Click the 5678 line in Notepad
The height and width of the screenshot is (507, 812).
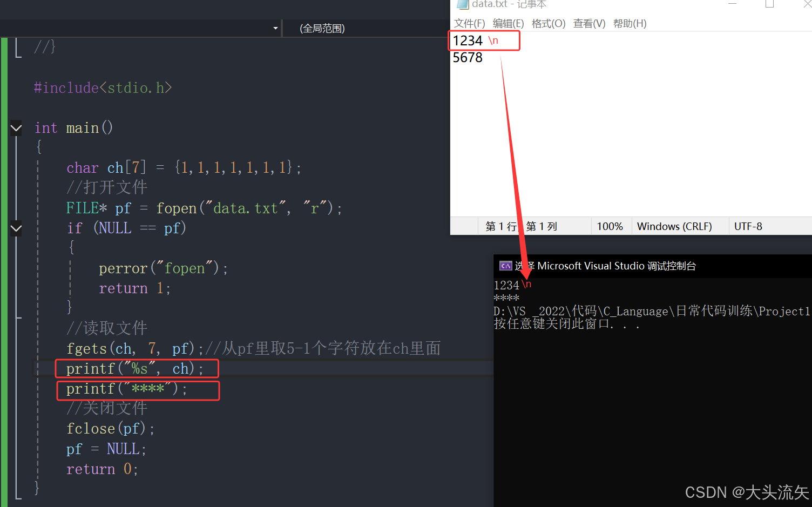468,58
